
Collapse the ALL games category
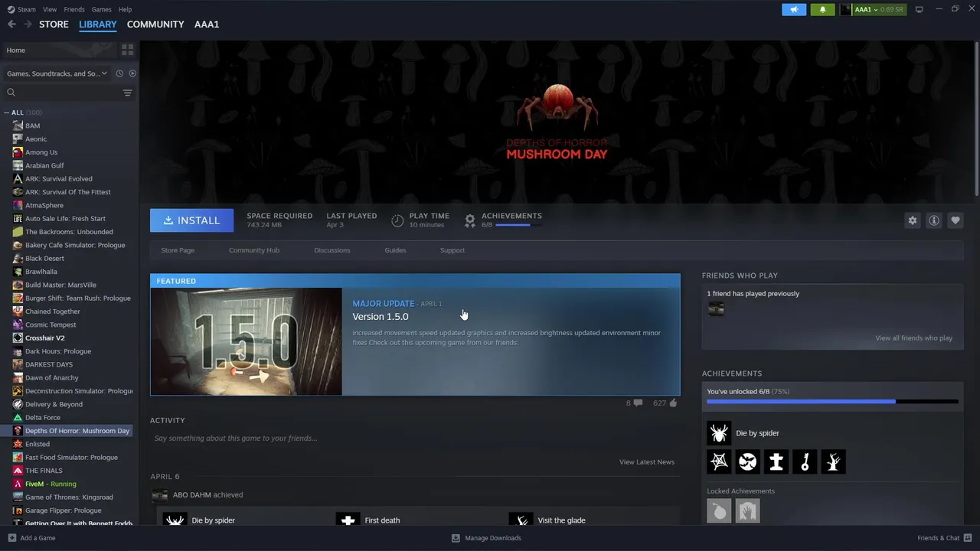(x=7, y=112)
